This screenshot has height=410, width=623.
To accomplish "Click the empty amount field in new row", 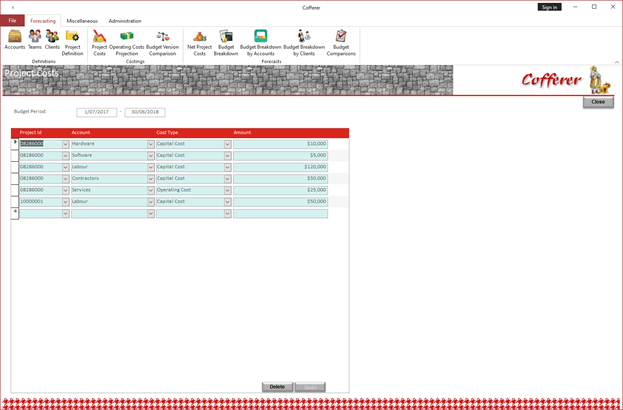I will (281, 214).
